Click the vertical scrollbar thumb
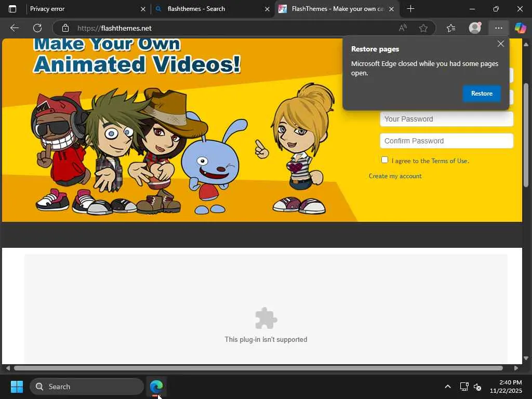The width and height of the screenshot is (532, 399). [x=526, y=135]
